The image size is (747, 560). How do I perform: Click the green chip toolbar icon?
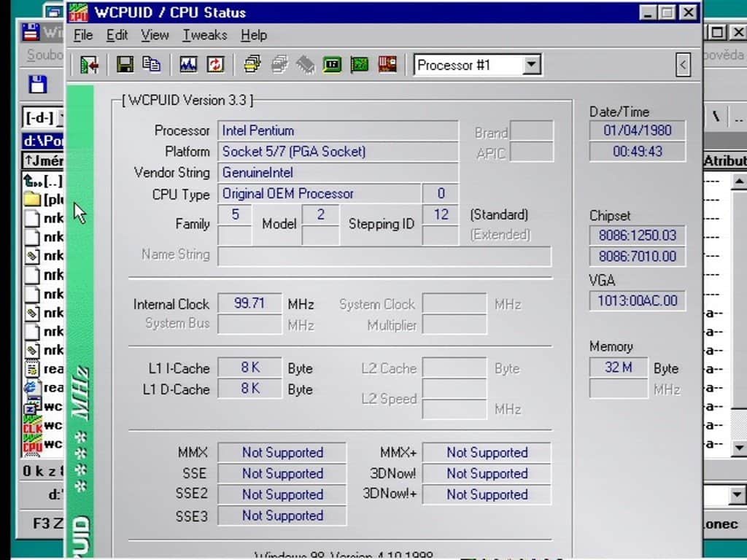click(x=332, y=65)
